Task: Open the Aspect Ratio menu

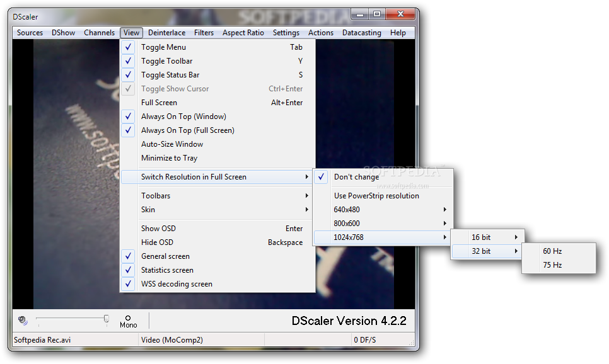Action: pyautogui.click(x=243, y=33)
